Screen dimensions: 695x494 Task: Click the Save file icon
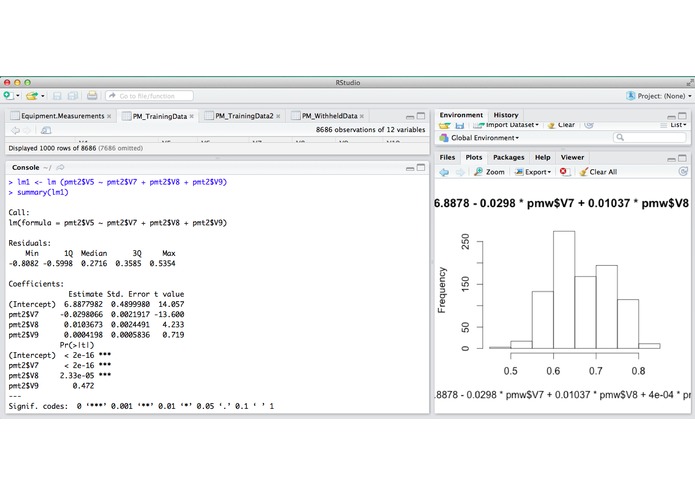pos(57,96)
